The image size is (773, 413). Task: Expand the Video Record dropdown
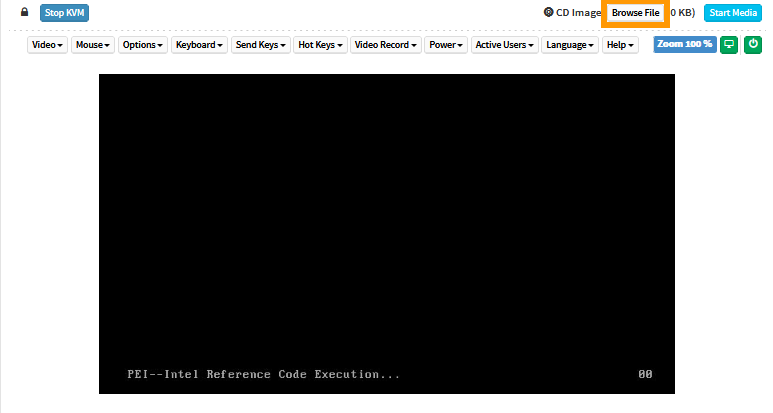[386, 45]
